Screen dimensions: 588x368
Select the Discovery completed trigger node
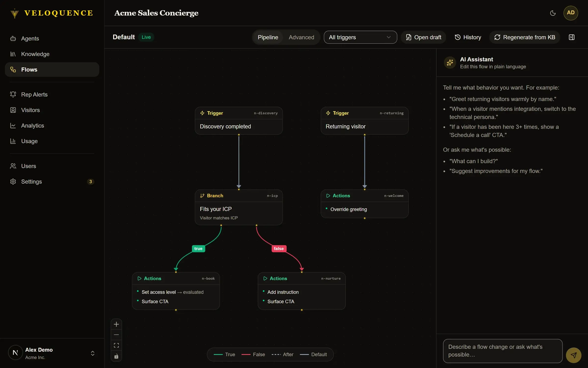tap(239, 121)
